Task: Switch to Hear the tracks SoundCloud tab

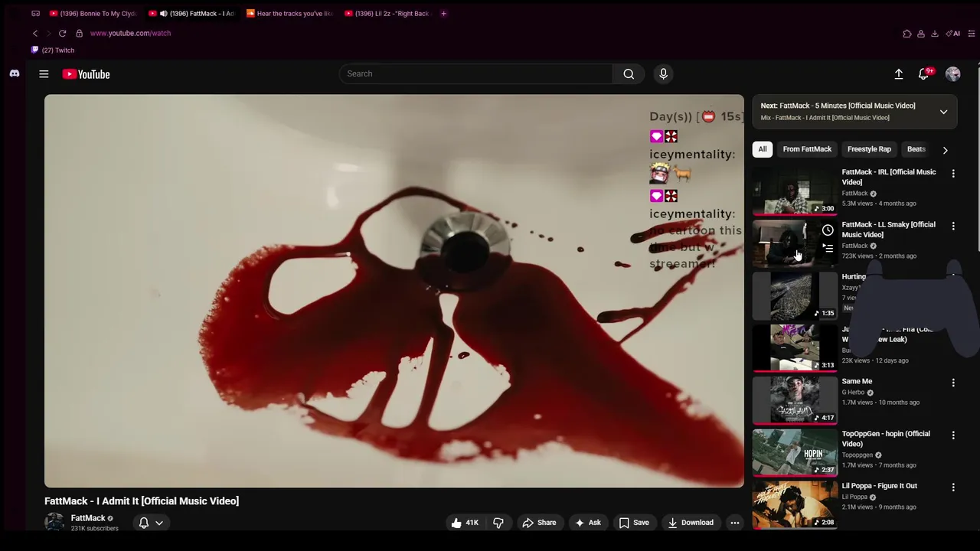Action: 290,13
